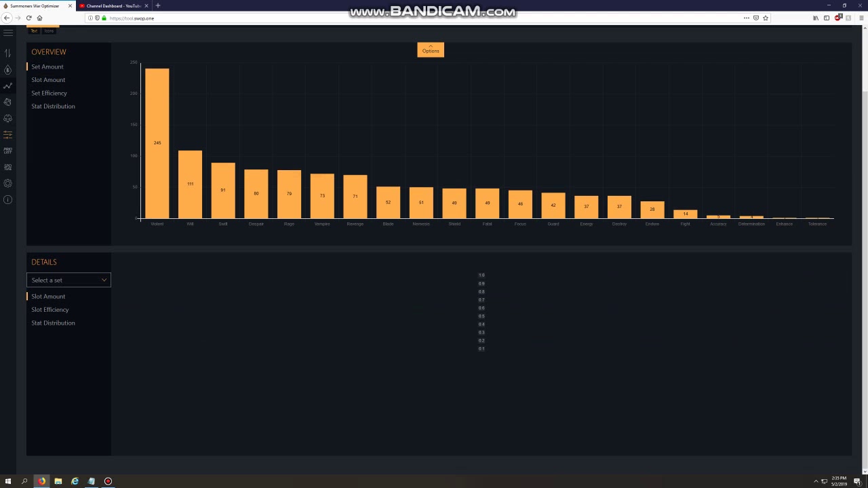Viewport: 868px width, 488px height.
Task: Open Windows search from the taskbar
Action: tap(24, 481)
